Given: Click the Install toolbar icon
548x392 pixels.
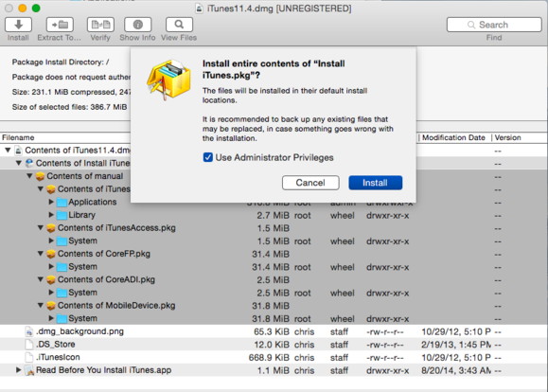Looking at the screenshot, I should (18, 25).
